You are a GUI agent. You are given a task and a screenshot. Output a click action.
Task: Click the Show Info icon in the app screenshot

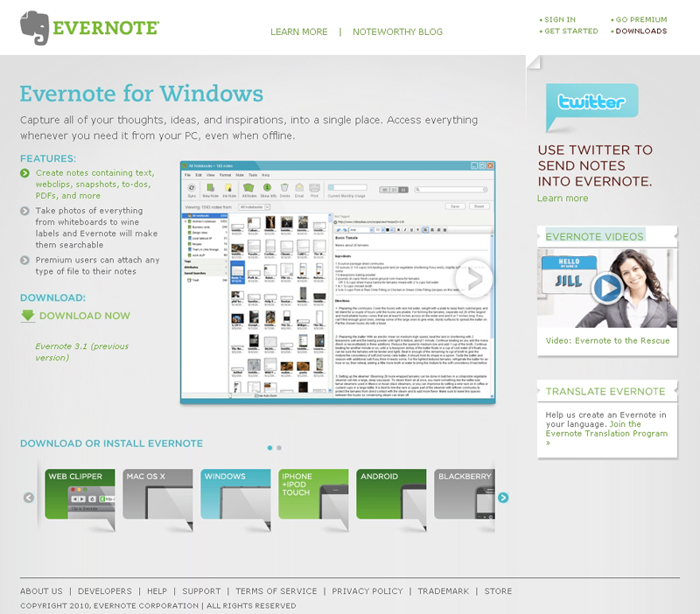268,187
